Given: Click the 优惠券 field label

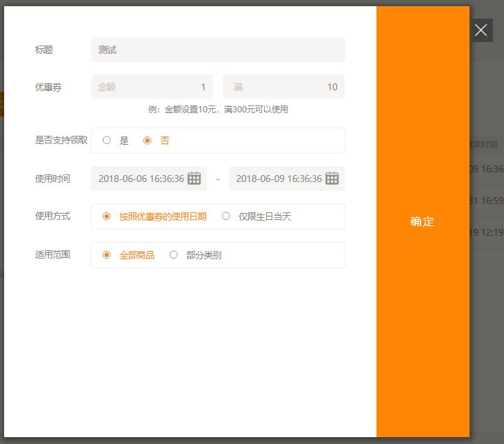Looking at the screenshot, I should 48,87.
